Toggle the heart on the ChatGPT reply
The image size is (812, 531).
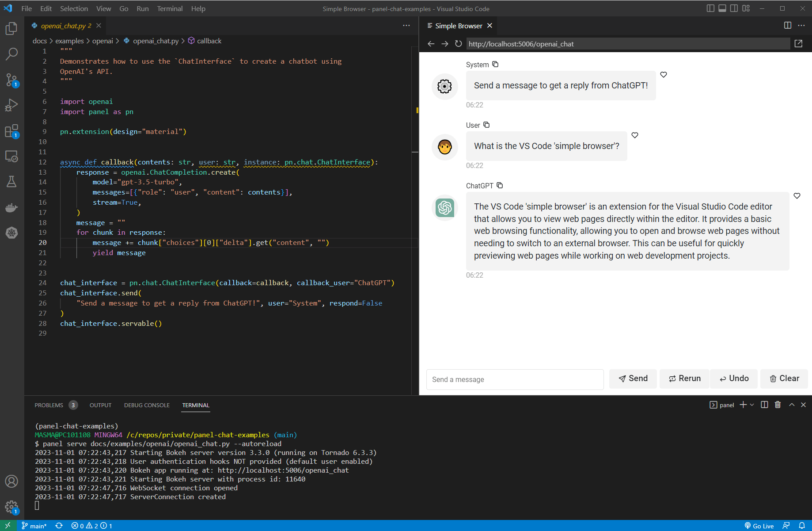(797, 196)
